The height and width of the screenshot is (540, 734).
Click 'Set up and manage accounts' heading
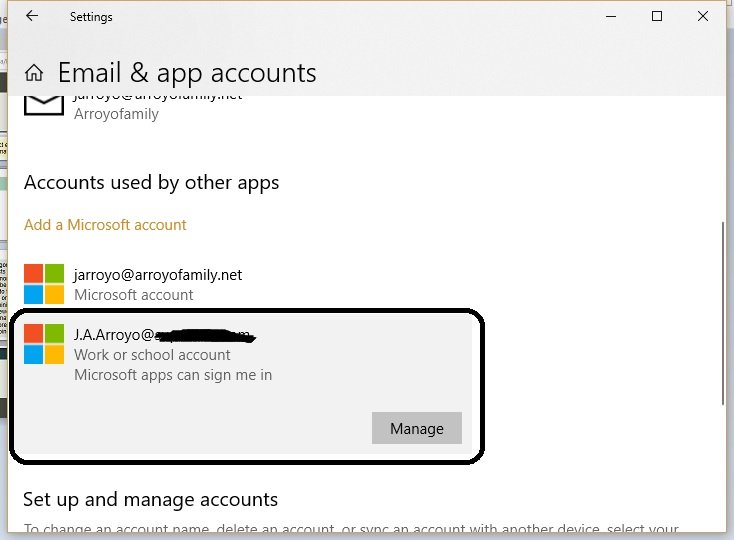click(x=150, y=500)
